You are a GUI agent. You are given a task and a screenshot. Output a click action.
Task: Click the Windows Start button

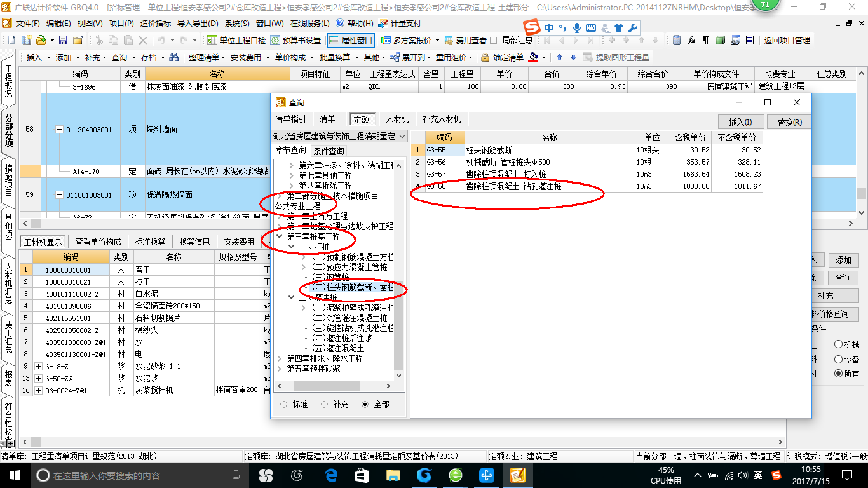click(x=15, y=475)
